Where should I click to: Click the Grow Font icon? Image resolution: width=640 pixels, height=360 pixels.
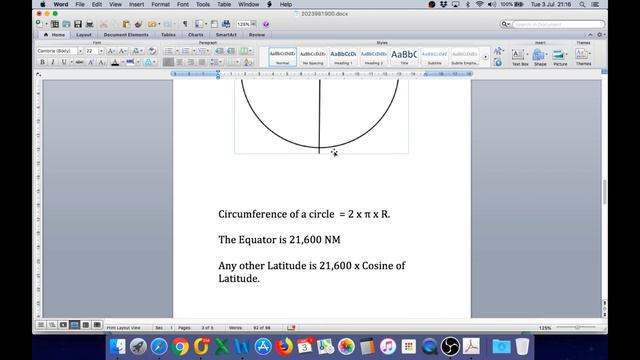(111, 51)
